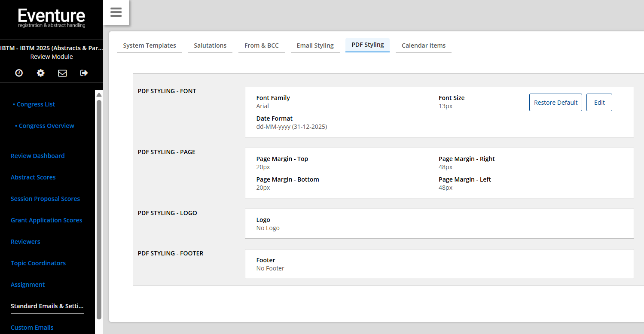
Task: Click PDF STYLING - LOGO heading
Action: 168,213
